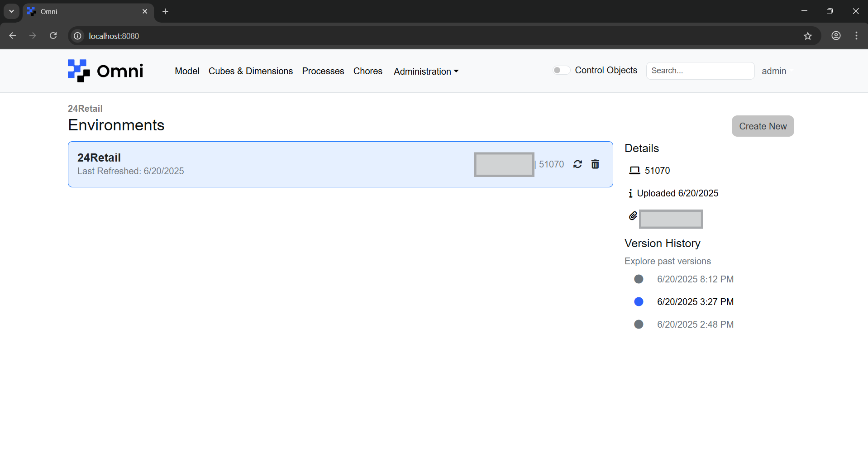
Task: Click inside the Search field
Action: 700,71
